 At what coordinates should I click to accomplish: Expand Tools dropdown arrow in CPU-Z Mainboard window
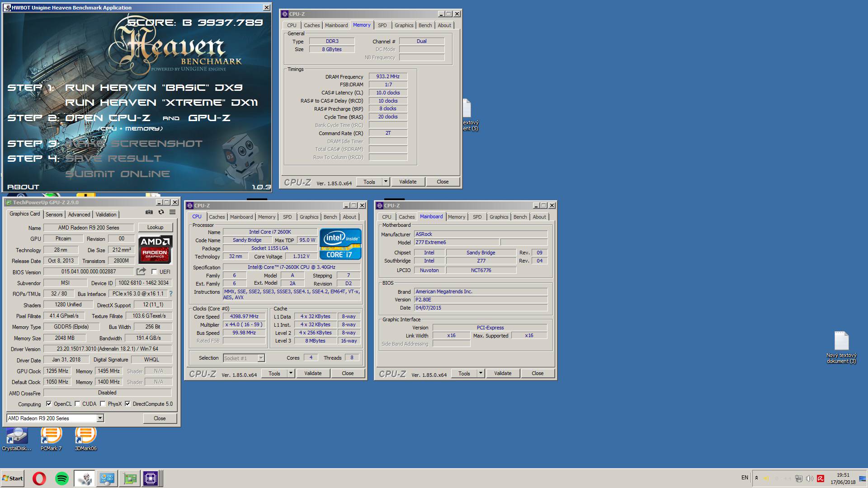(x=481, y=373)
